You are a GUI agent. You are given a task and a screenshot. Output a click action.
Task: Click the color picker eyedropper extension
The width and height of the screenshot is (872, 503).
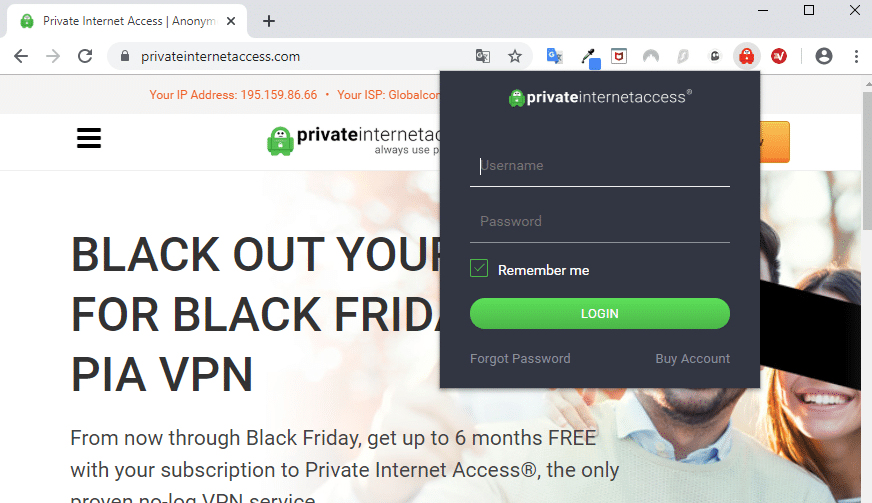click(x=589, y=57)
